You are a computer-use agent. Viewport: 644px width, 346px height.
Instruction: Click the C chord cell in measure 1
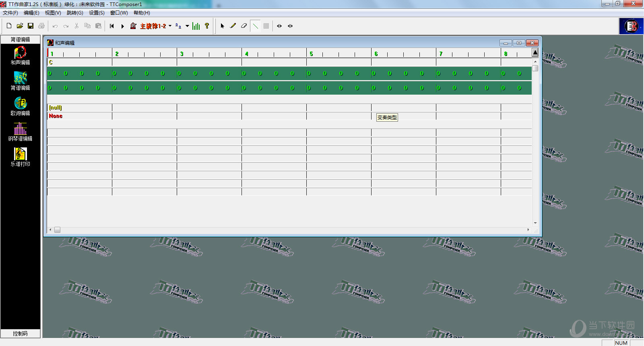(80, 62)
